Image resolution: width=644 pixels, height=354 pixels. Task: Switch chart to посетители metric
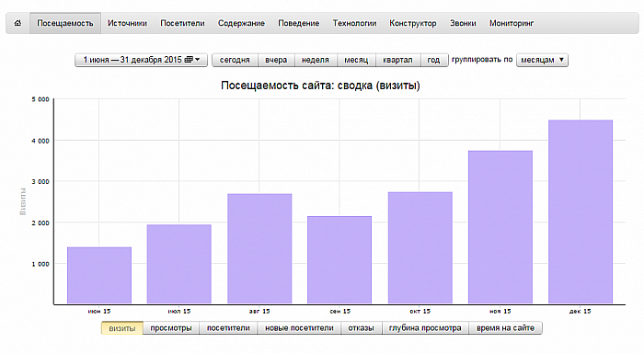[x=228, y=328]
